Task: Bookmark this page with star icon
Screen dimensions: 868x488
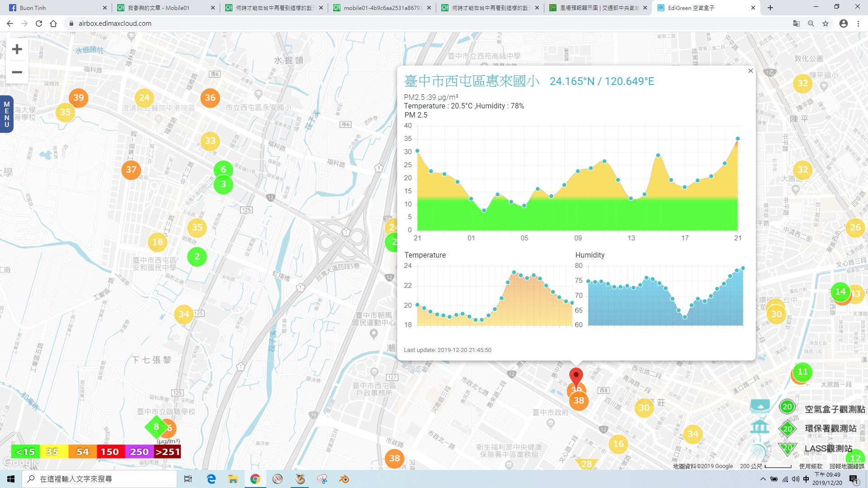Action: point(826,23)
